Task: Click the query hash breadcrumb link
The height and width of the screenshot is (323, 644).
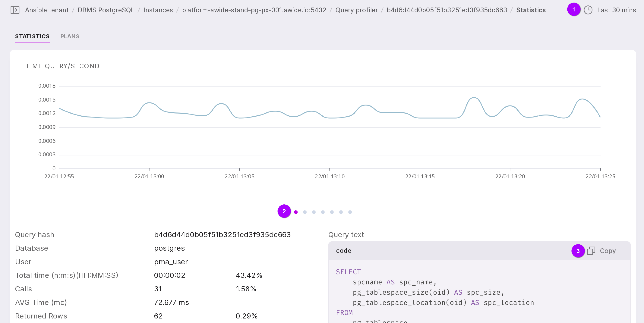Action: 447,10
